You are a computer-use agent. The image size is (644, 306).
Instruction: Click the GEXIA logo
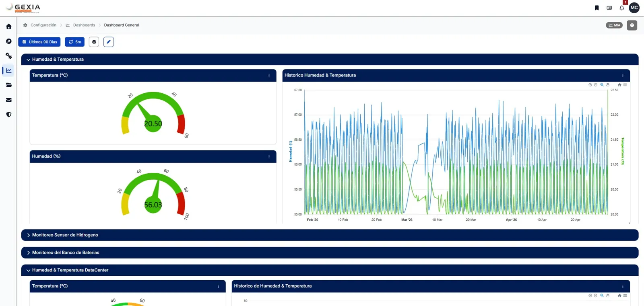tap(23, 8)
